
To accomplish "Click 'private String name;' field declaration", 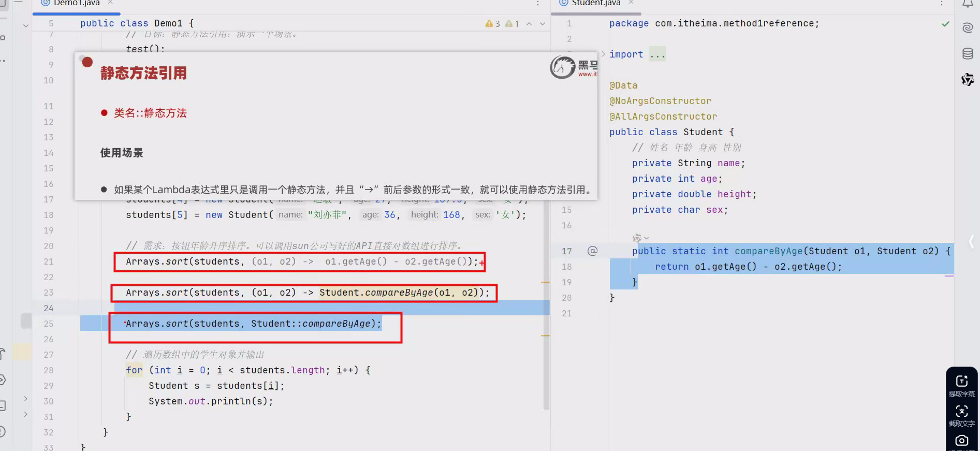I will click(x=689, y=163).
